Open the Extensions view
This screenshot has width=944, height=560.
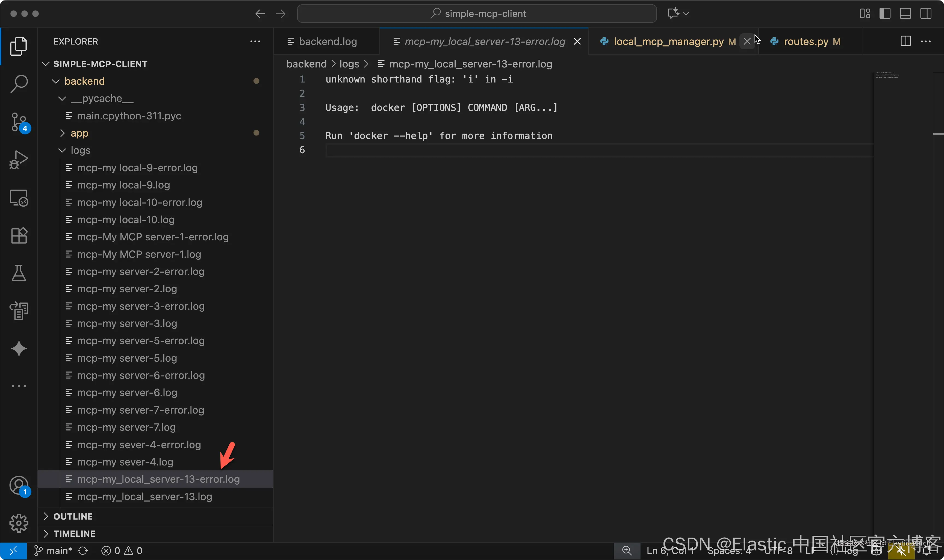tap(19, 236)
